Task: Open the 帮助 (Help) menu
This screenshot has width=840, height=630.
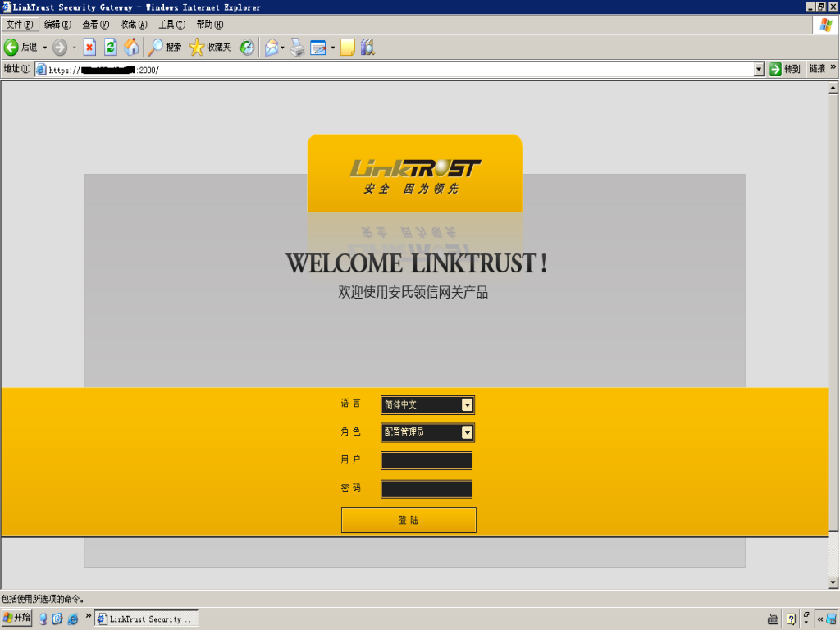Action: coord(209,25)
